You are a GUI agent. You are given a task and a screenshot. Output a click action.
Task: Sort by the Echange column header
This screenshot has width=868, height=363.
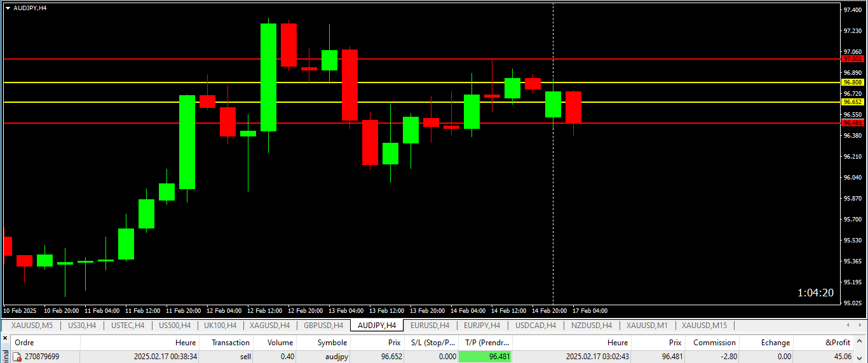[x=766, y=343]
